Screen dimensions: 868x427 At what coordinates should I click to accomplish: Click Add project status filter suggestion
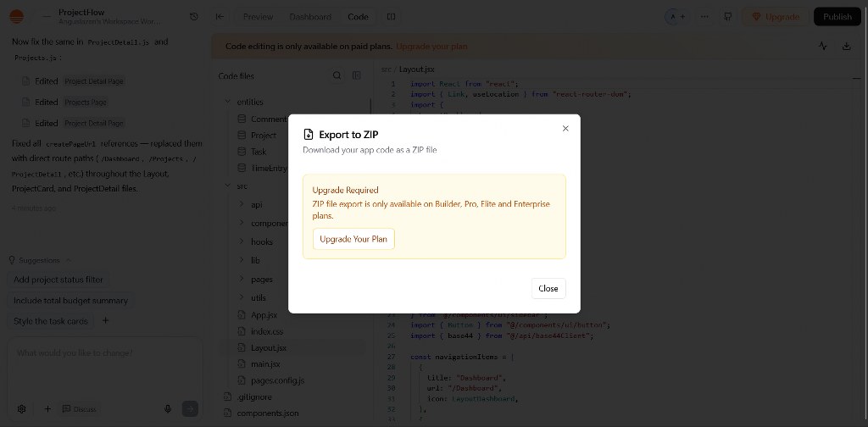click(58, 280)
